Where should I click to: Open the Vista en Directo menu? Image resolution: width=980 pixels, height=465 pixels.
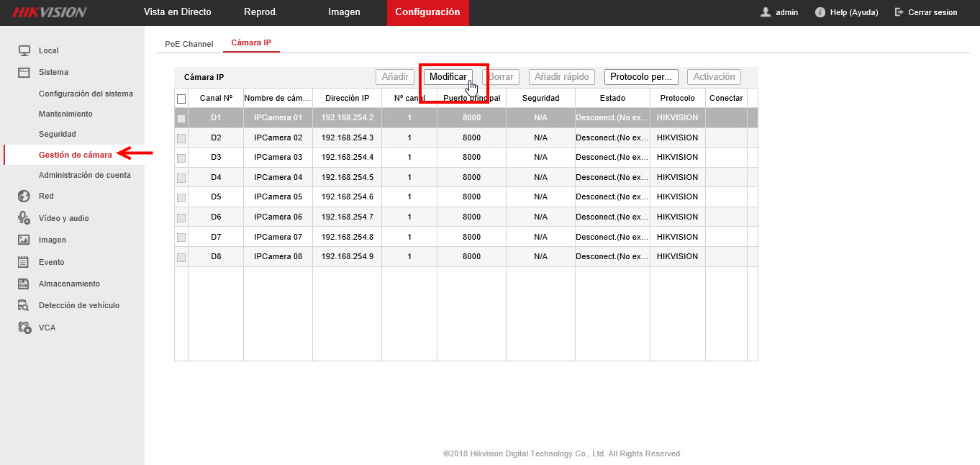(178, 12)
